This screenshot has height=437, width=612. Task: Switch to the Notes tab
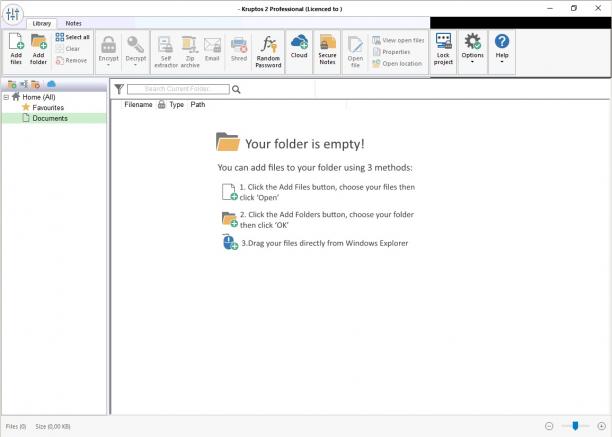point(73,23)
